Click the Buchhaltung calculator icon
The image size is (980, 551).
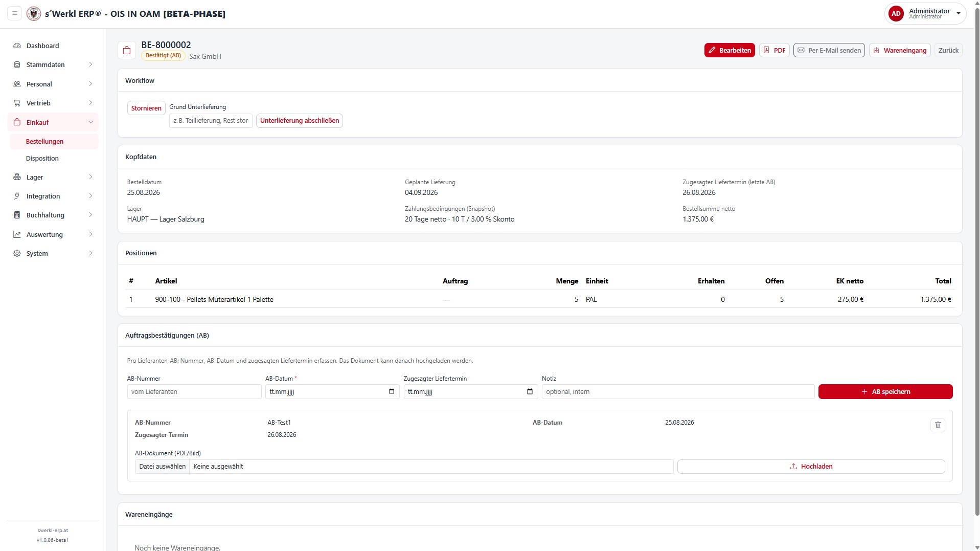tap(17, 215)
